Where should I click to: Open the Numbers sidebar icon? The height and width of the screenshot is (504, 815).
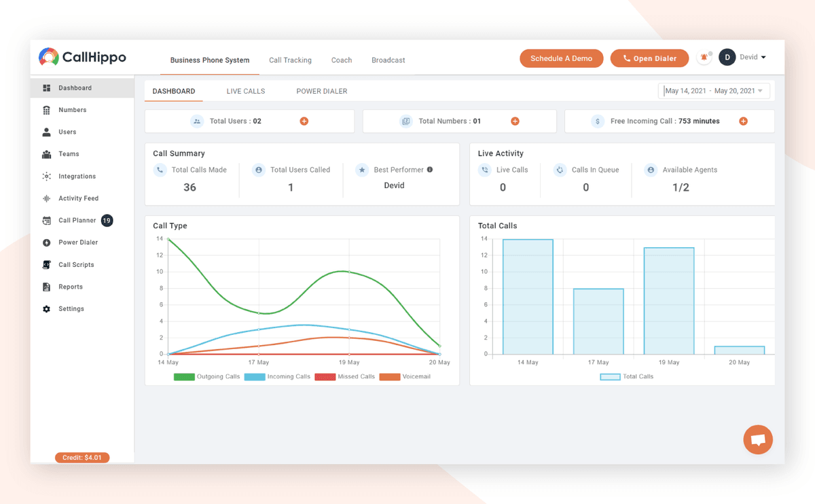46,110
